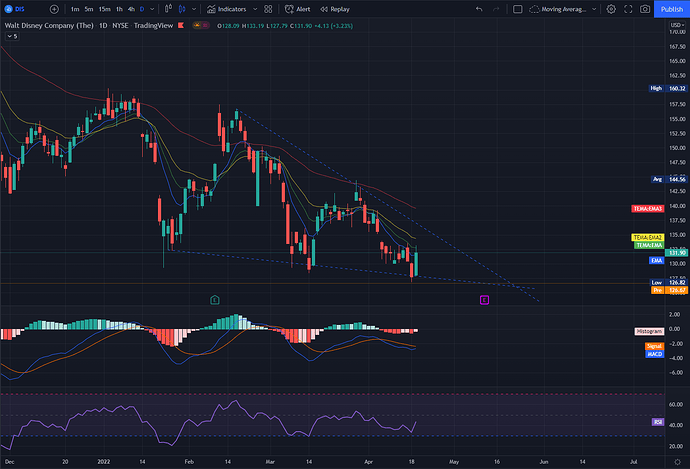Click the purple RSI indicator label
This screenshot has width=690, height=469.
click(658, 422)
